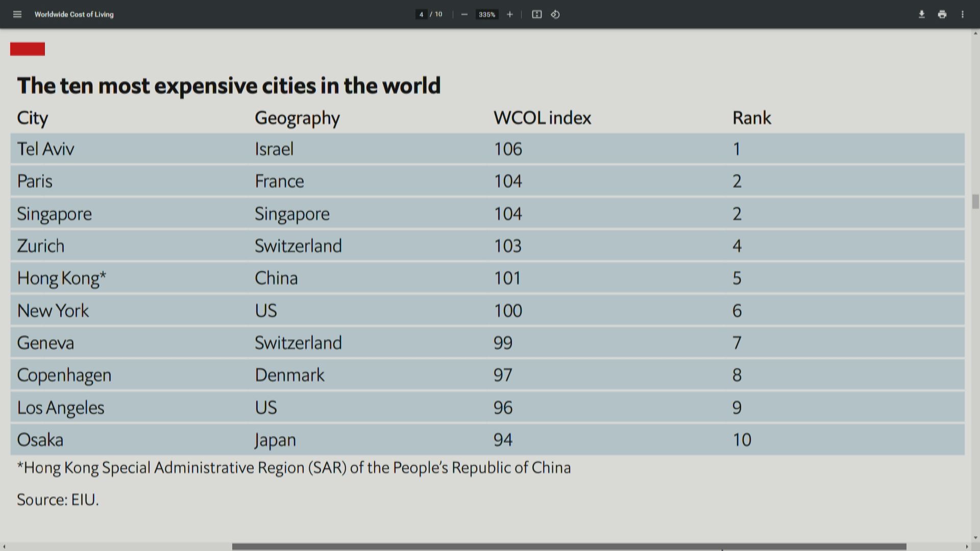
Task: Click the Worldwide Cost of Living title
Action: 74,14
